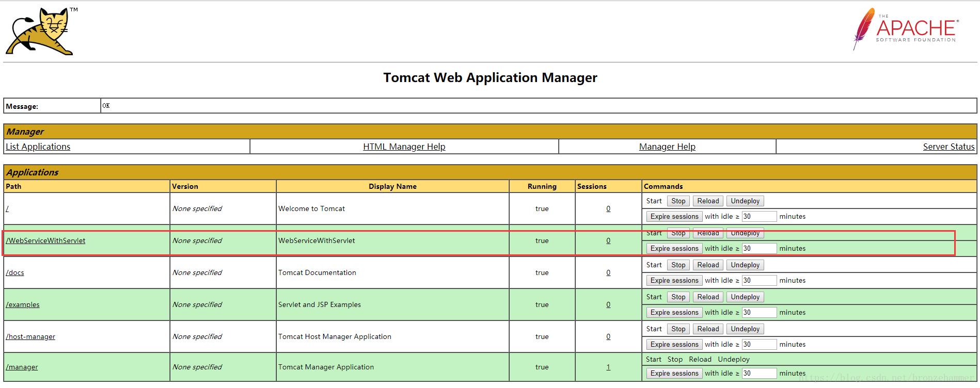View sessions count for Tomcat Documentation
Image resolution: width=980 pixels, height=388 pixels.
tap(608, 272)
